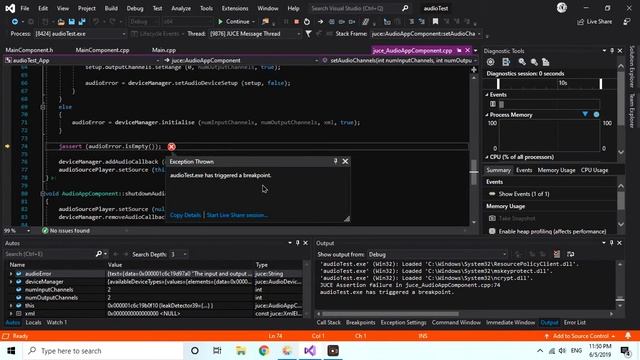This screenshot has width=640, height=360.
Task: Click the notifications bell in status bar
Action: (628, 336)
